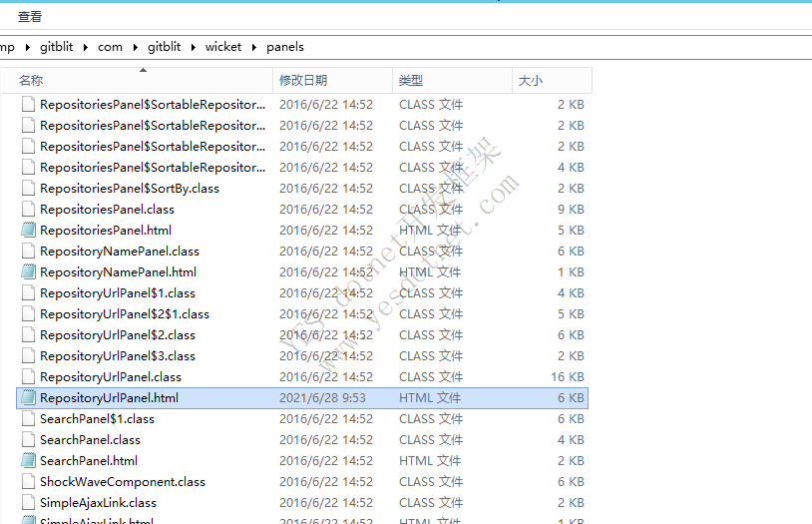Image resolution: width=812 pixels, height=524 pixels.
Task: Select the icon of RepositoryUrlPanel$2$1.class
Action: click(29, 314)
